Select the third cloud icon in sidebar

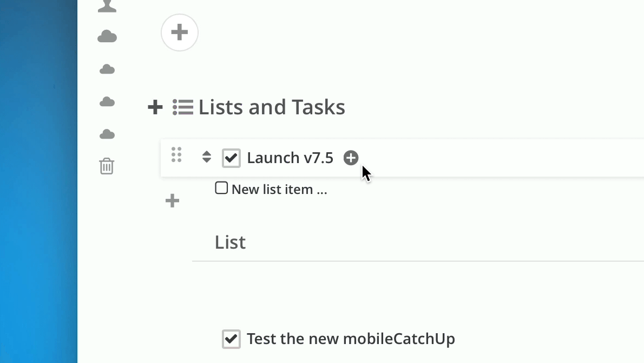(107, 101)
